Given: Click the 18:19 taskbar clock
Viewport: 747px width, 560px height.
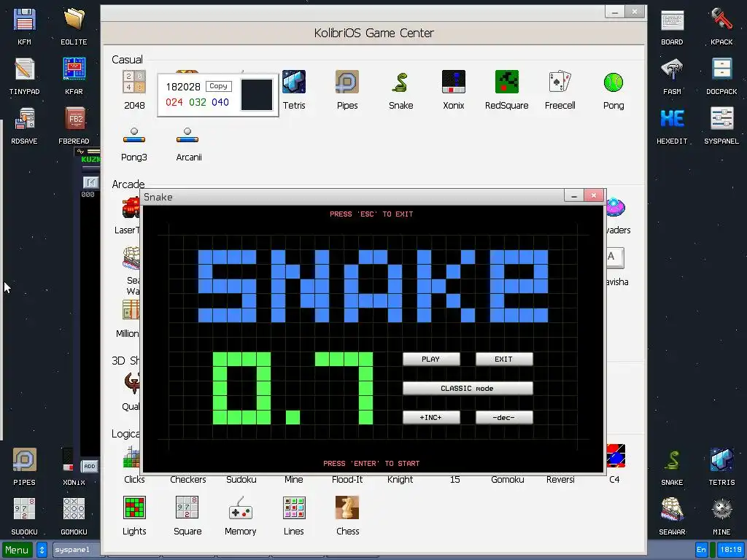Looking at the screenshot, I should [x=731, y=550].
